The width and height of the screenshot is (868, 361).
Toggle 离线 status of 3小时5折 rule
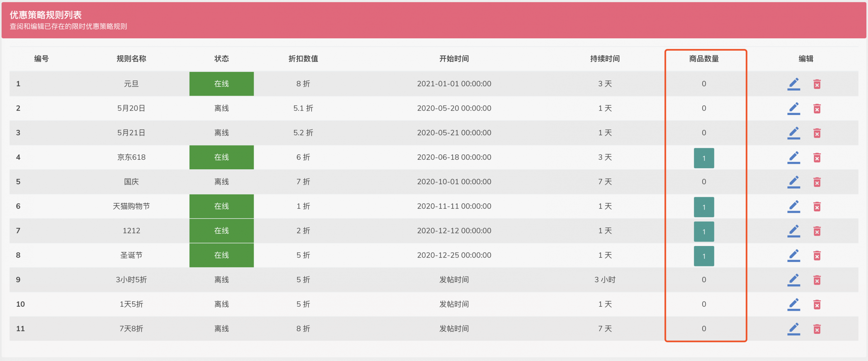pyautogui.click(x=221, y=280)
